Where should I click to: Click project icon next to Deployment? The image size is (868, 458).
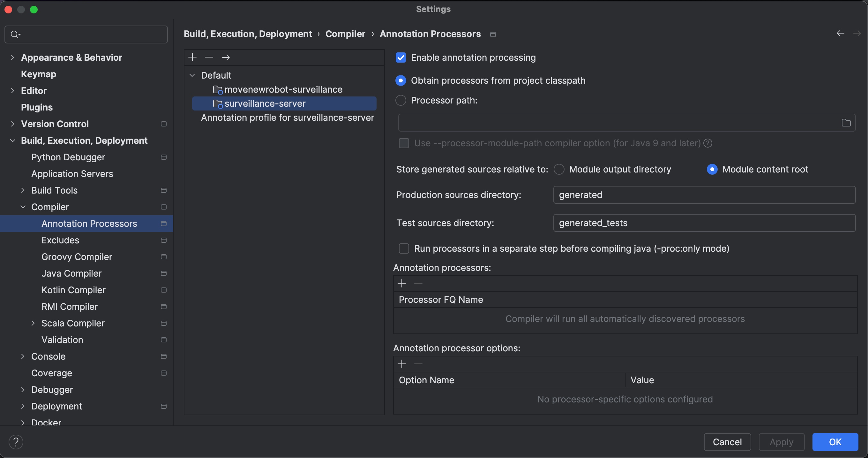[x=164, y=406]
